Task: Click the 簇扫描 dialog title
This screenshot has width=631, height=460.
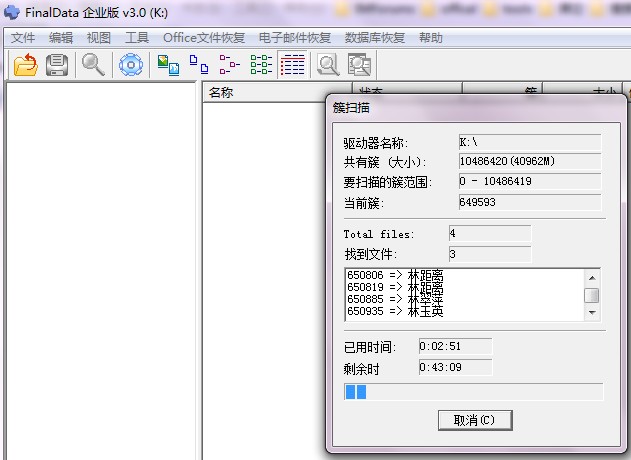Action: [x=351, y=108]
